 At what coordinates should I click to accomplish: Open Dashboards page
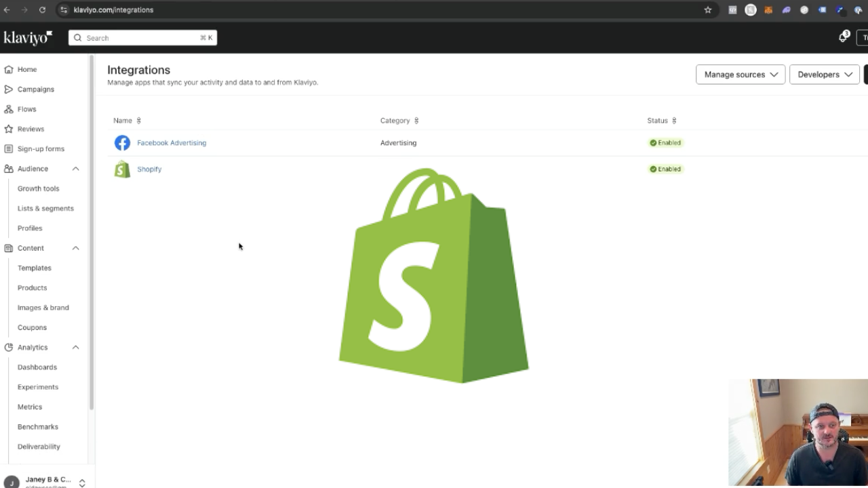tap(37, 367)
